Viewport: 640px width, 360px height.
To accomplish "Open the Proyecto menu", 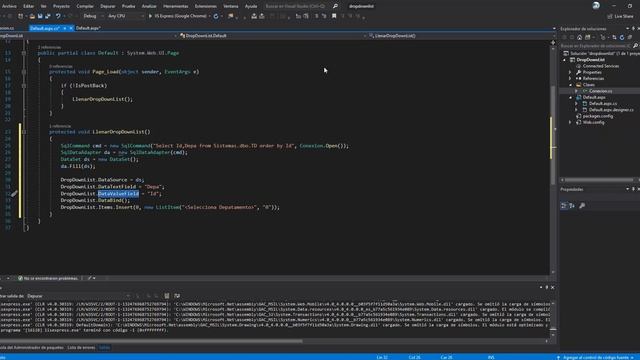I will pyautogui.click(x=61, y=6).
